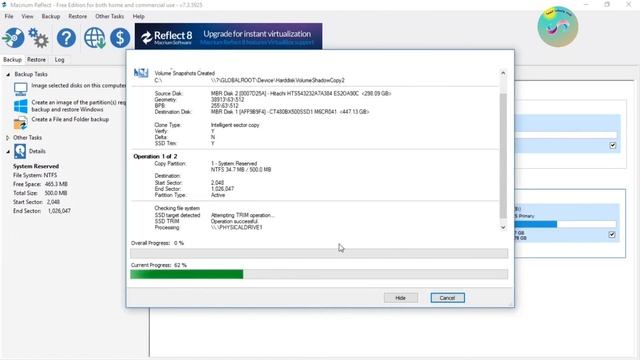
Task: Click the System Reserved details heading
Action: coord(36,166)
